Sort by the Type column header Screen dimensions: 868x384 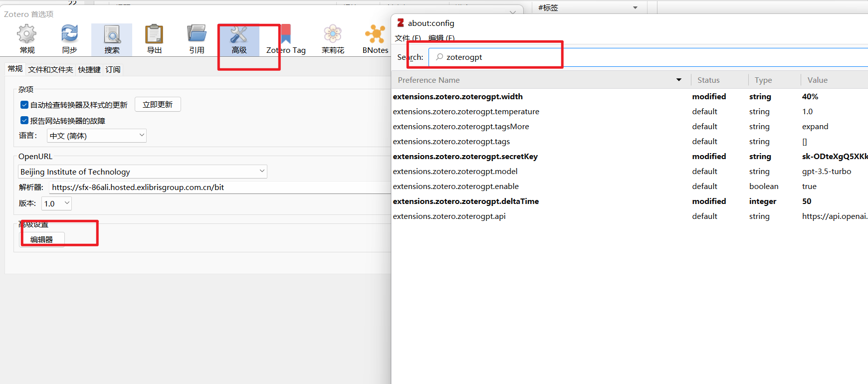click(774, 80)
